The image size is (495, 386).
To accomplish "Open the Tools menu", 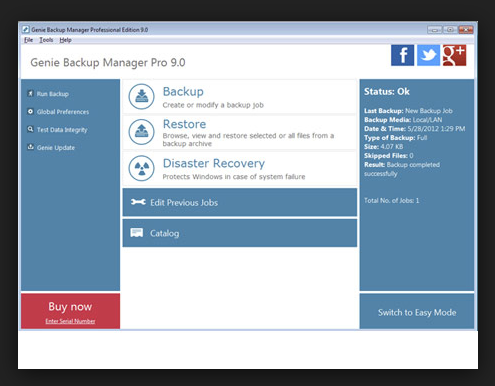I will coord(46,40).
